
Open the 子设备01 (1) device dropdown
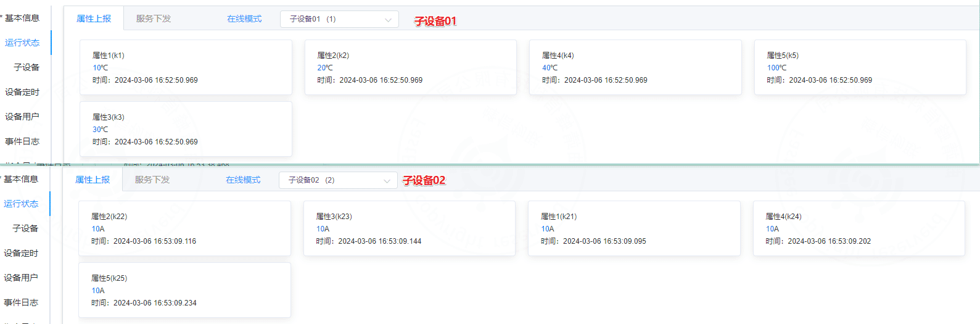pos(339,19)
